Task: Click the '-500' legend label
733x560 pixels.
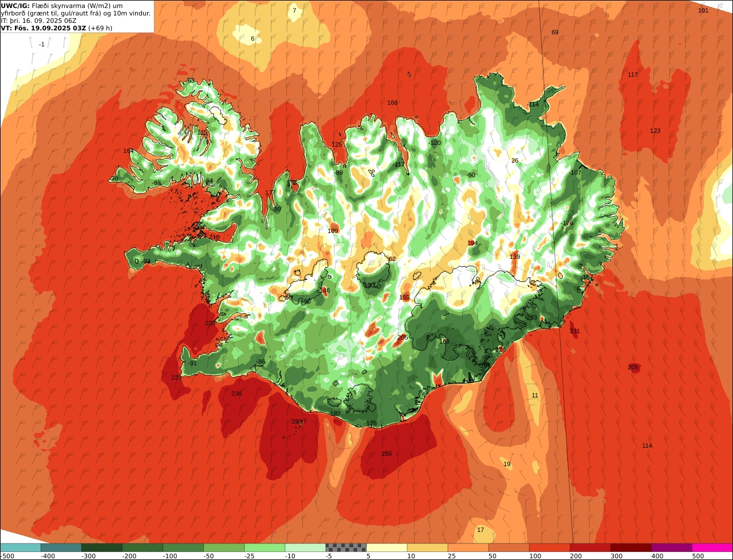Action: [x=7, y=556]
